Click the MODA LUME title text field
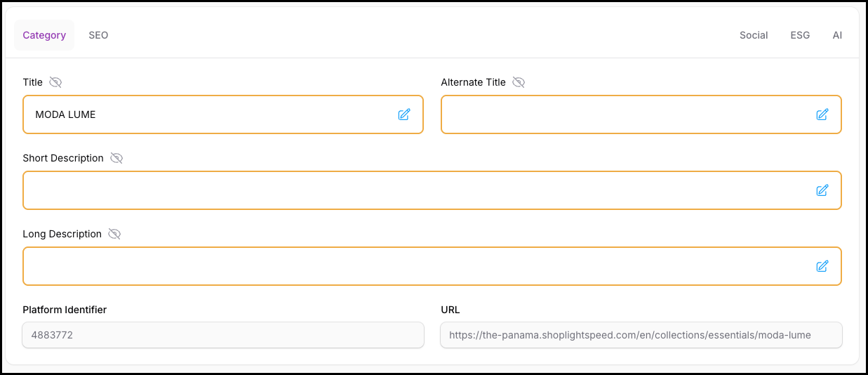 click(x=211, y=114)
